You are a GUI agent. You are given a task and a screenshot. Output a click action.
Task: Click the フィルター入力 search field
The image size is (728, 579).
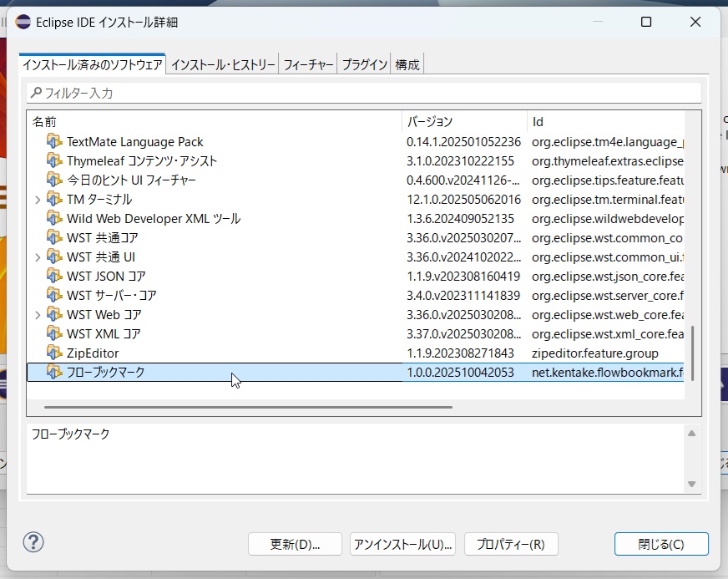tap(364, 93)
